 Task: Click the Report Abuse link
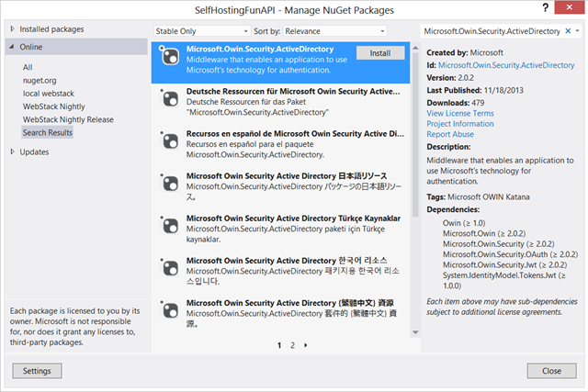(450, 134)
